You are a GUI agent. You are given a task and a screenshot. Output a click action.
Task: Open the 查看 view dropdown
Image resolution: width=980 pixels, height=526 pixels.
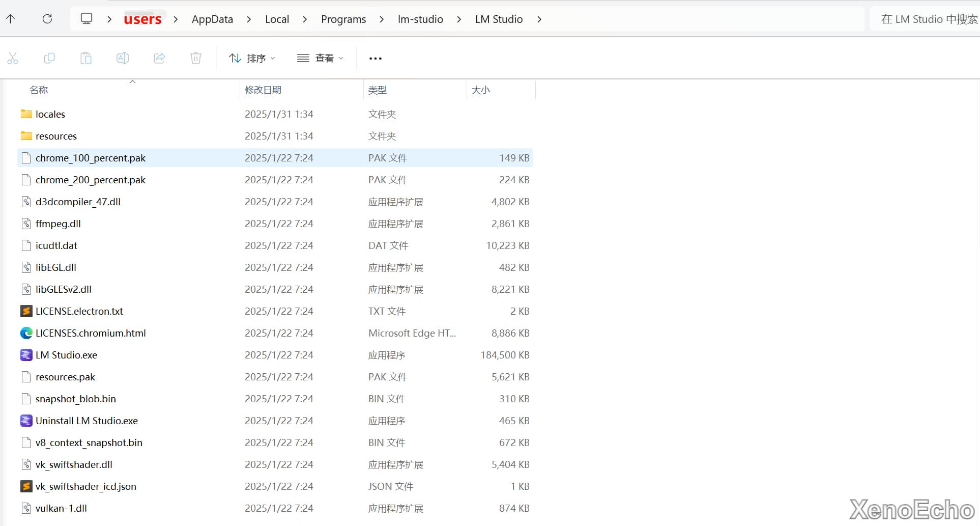[x=320, y=58]
